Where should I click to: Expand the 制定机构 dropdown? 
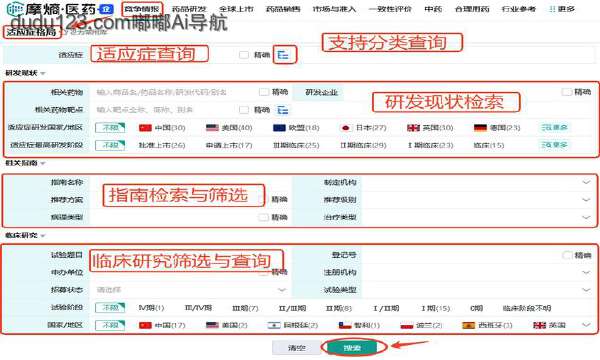586,182
